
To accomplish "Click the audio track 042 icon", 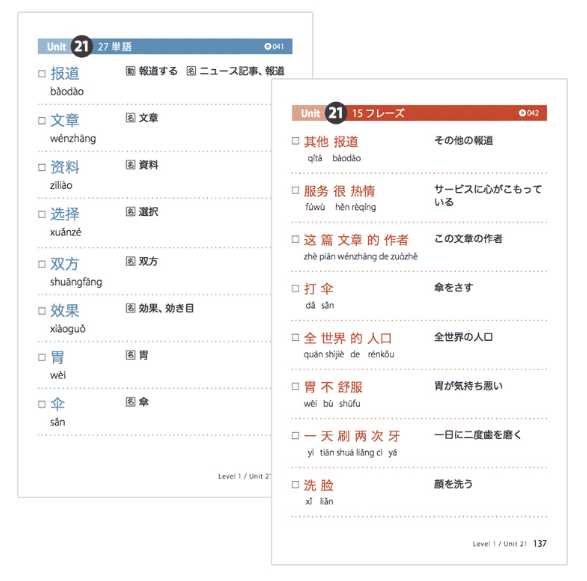I will [522, 113].
